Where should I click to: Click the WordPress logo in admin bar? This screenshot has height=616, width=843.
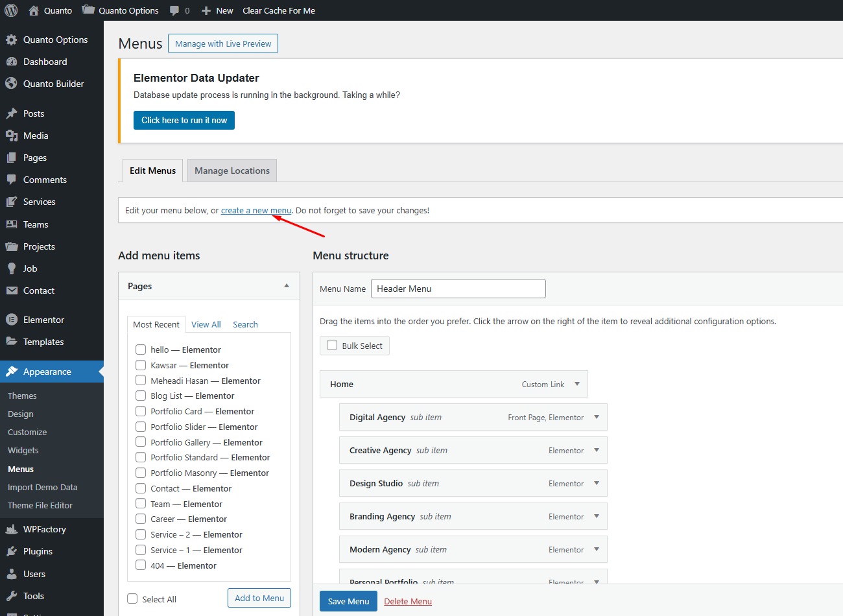(11, 10)
